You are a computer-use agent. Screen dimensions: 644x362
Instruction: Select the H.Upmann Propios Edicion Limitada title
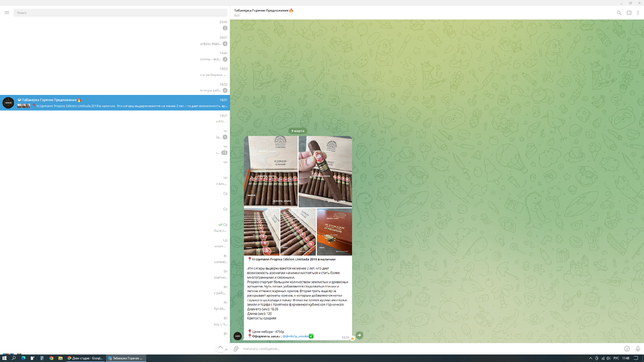click(293, 259)
